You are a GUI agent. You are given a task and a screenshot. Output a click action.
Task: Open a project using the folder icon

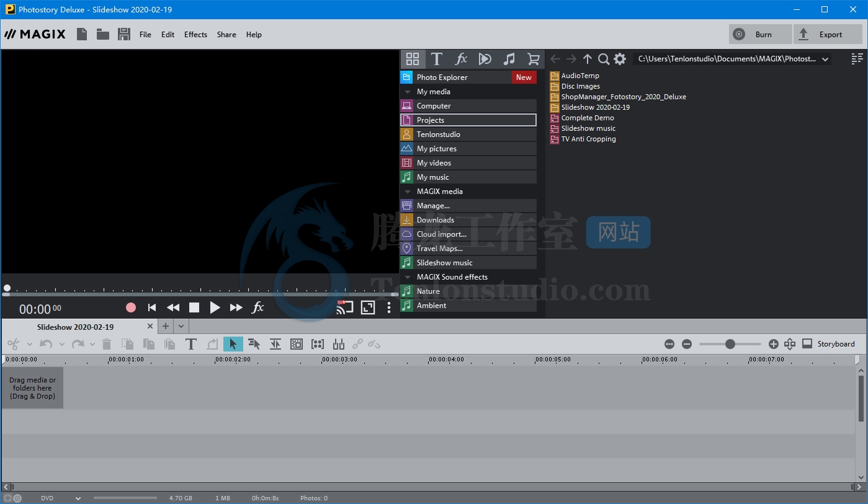click(x=103, y=34)
